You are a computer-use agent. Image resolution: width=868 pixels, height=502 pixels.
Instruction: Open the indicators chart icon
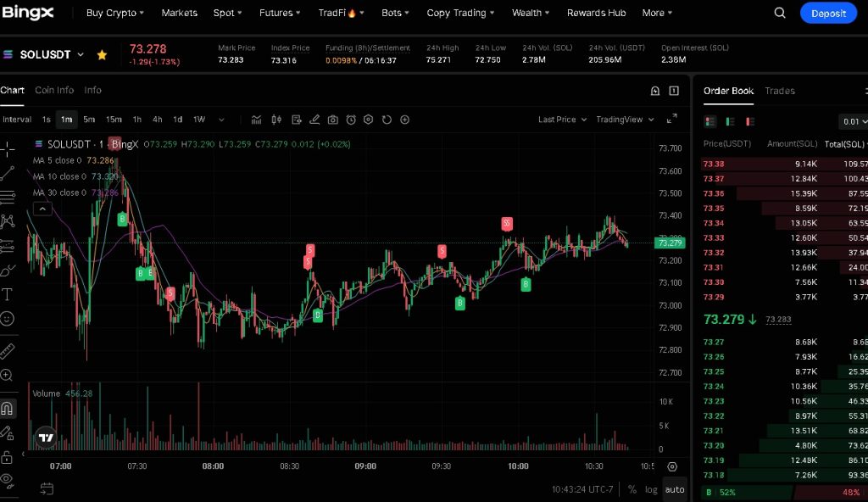256,120
